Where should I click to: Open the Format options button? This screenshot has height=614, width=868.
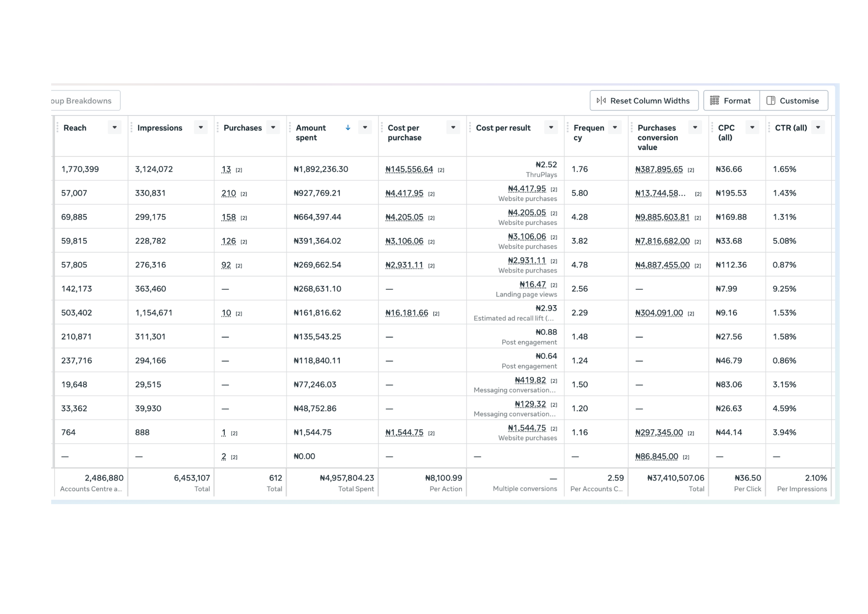(x=732, y=101)
